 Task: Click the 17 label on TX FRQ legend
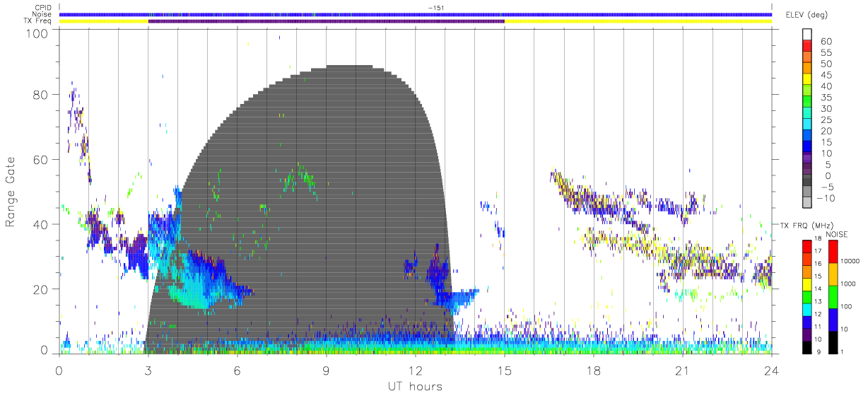pos(818,251)
